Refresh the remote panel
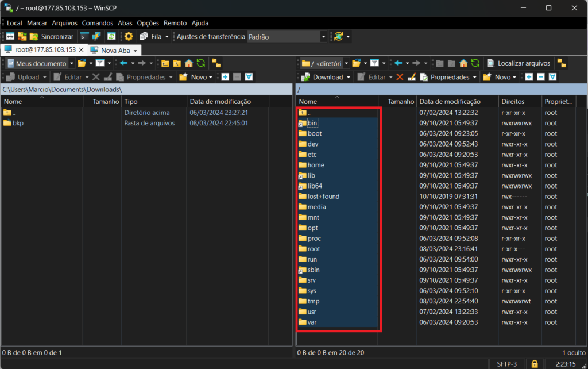 475,63
